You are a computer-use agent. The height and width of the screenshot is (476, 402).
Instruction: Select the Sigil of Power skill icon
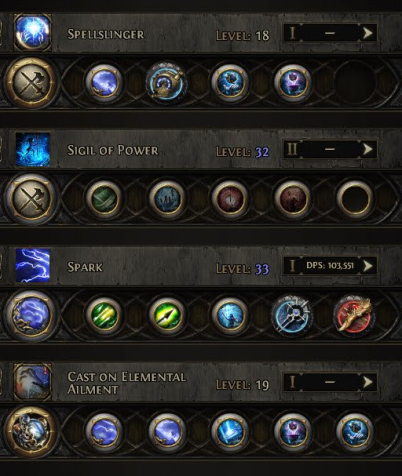pyautogui.click(x=33, y=149)
